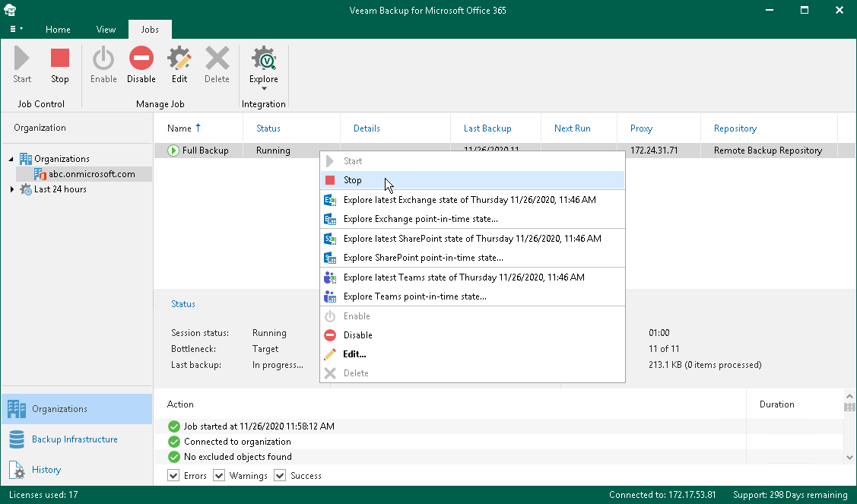Open Backup Infrastructure view in sidebar
Screen dimensions: 857x504
click(x=75, y=439)
